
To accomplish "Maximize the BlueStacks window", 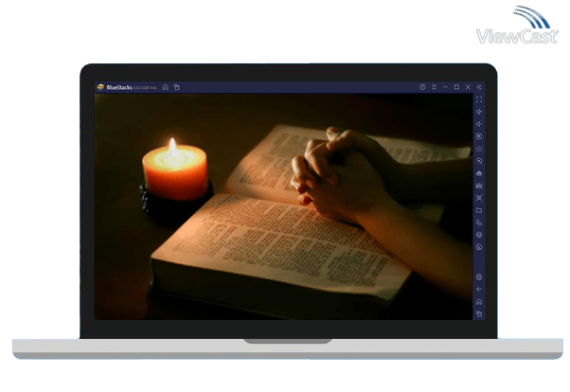I will pos(456,87).
